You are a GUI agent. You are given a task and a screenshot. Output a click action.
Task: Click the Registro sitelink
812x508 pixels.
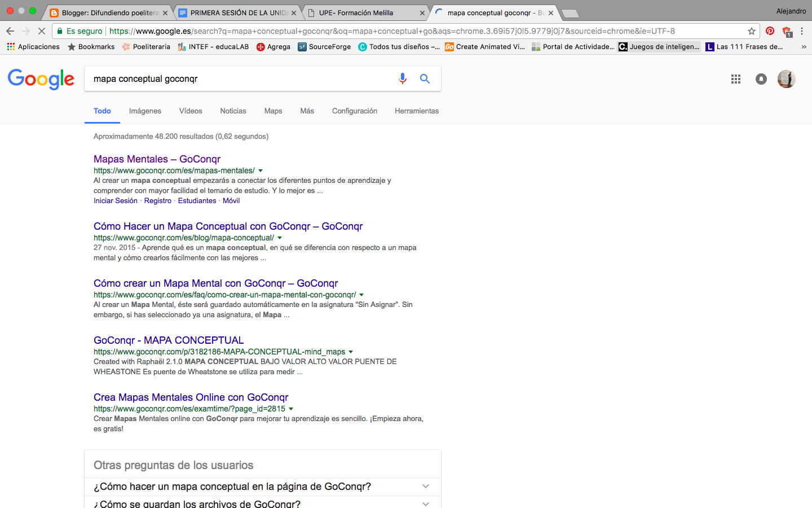158,201
